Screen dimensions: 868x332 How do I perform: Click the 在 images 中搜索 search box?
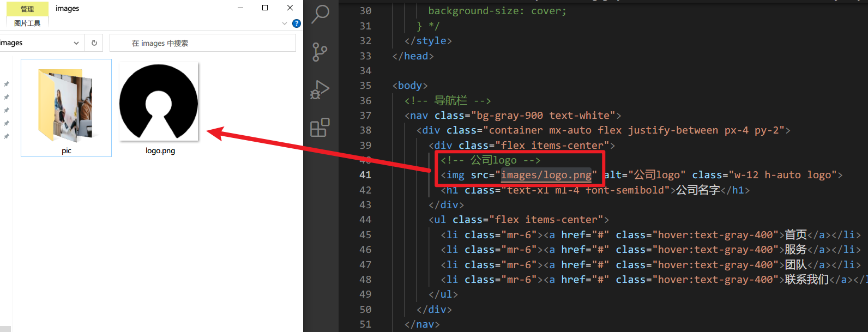[x=203, y=43]
